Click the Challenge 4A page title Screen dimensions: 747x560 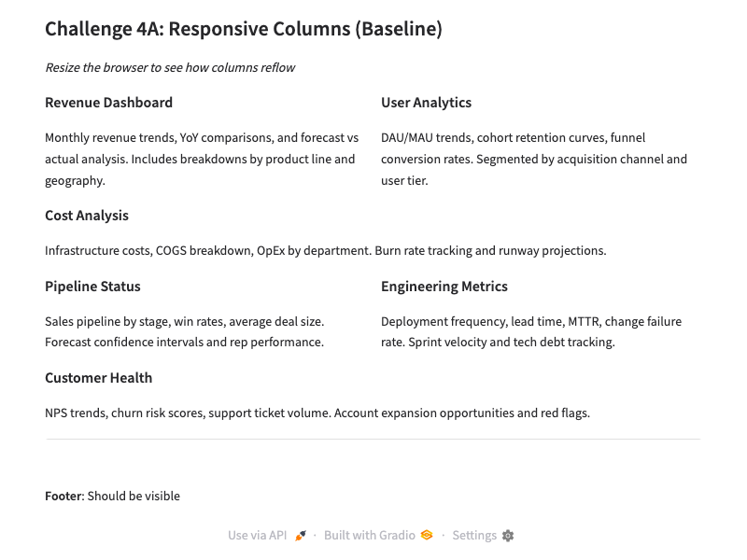244,29
